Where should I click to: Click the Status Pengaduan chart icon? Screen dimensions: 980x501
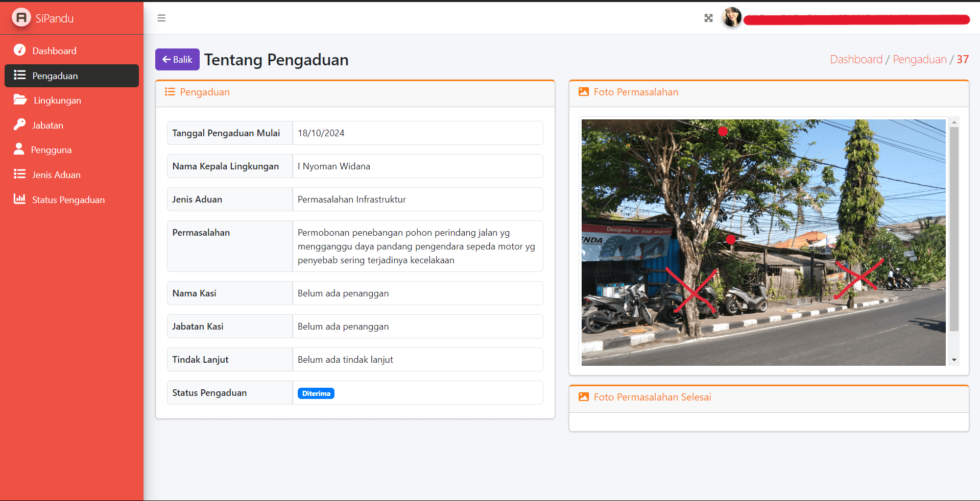click(x=19, y=199)
